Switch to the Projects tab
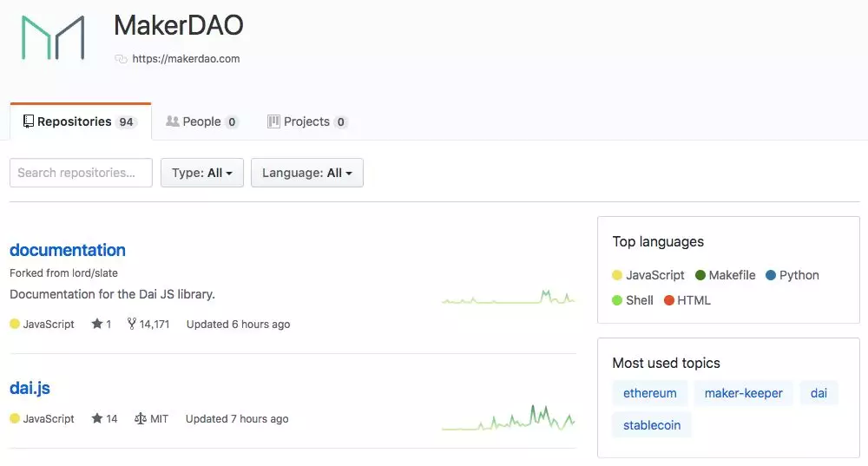Screen dimensions: 868x466 307,121
